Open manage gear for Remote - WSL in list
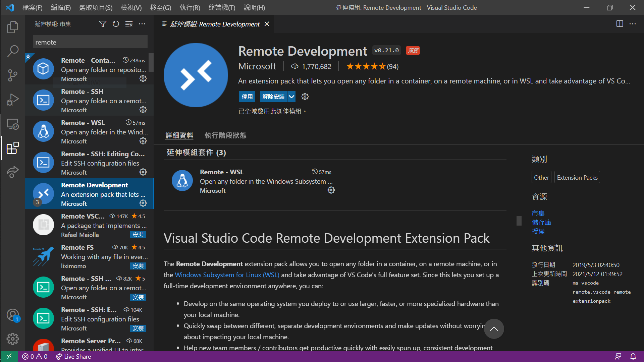Image resolution: width=644 pixels, height=362 pixels. pos(143,141)
